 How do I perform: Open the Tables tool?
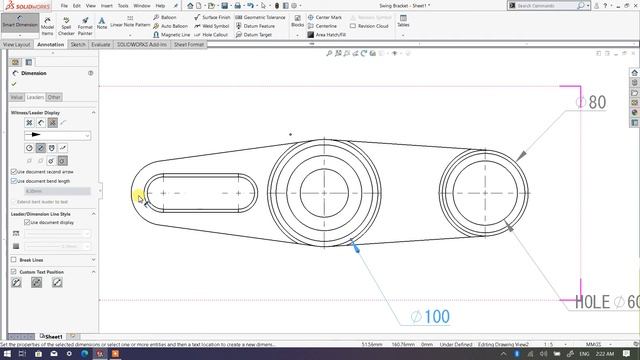point(403,21)
